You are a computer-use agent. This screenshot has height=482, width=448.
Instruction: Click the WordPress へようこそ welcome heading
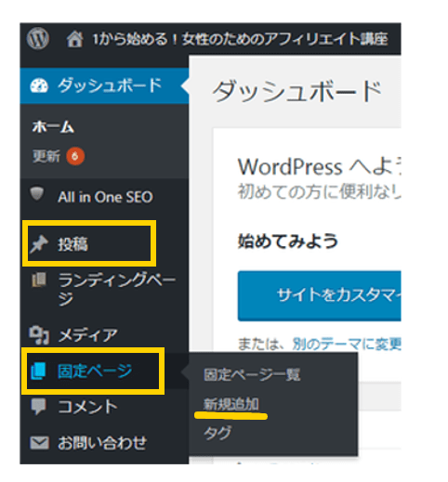tap(319, 167)
